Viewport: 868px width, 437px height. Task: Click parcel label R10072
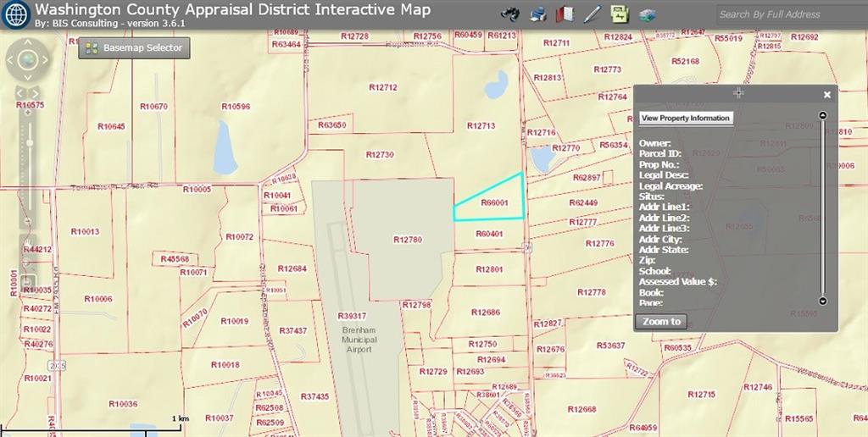pos(239,237)
